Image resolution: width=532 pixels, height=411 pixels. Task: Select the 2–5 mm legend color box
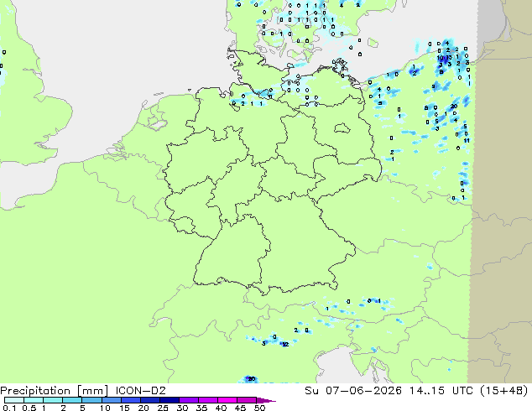tap(72, 400)
